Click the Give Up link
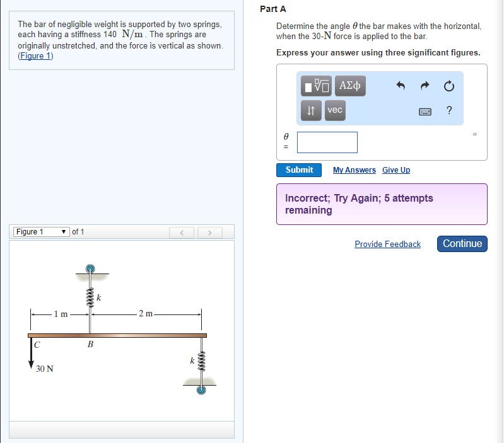The image size is (504, 443). pyautogui.click(x=396, y=170)
